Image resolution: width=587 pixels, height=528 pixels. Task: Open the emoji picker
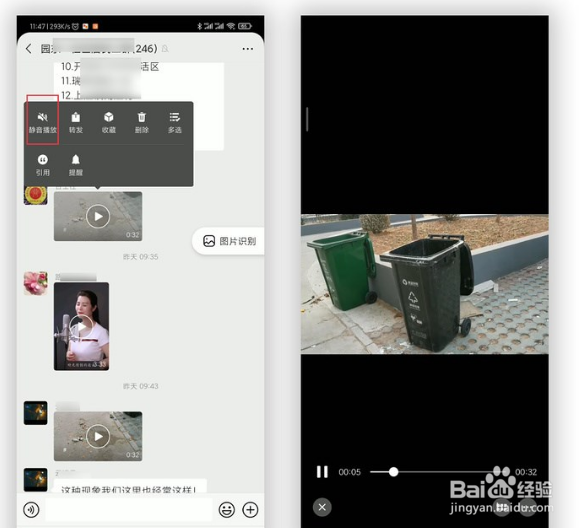[226, 510]
